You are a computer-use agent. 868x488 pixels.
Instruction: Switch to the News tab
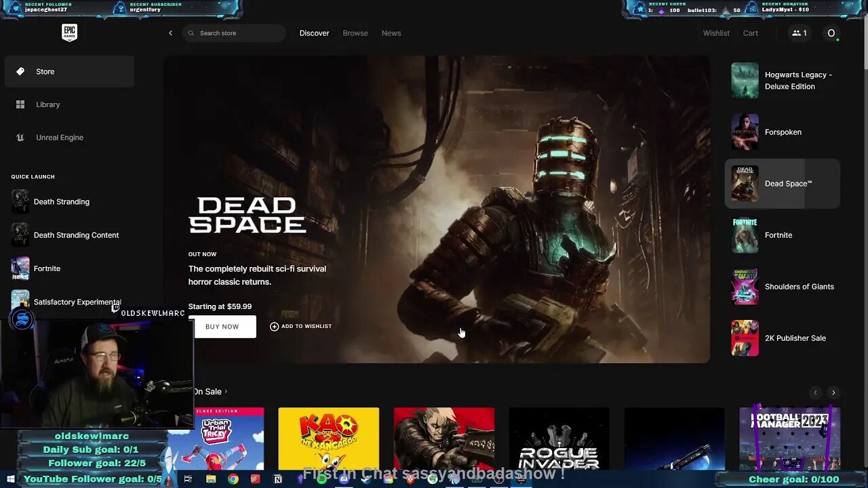coord(391,33)
